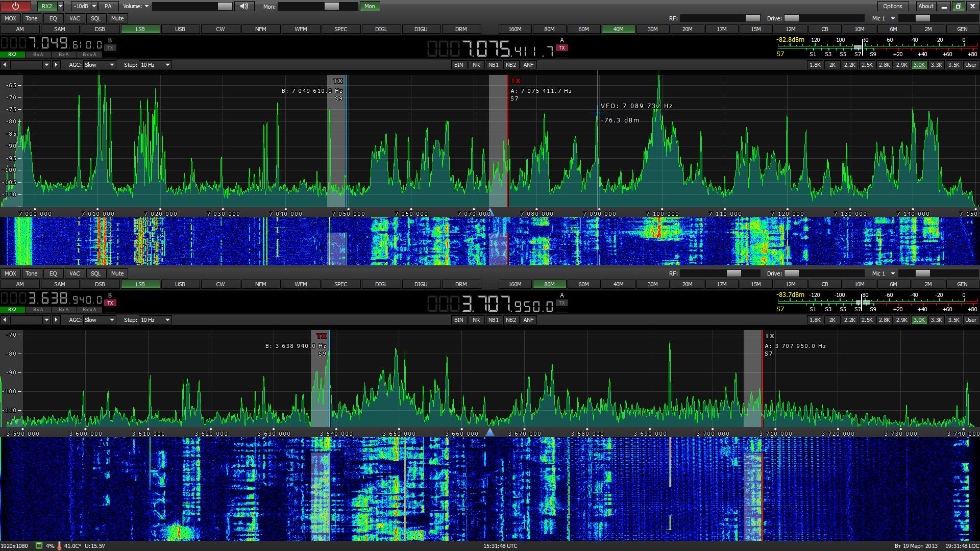Select USB mode in top receiver

click(x=180, y=29)
